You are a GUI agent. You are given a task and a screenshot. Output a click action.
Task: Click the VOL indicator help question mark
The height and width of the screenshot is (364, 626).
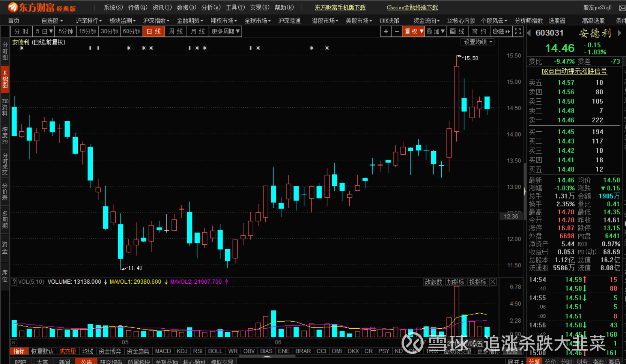click(x=14, y=282)
